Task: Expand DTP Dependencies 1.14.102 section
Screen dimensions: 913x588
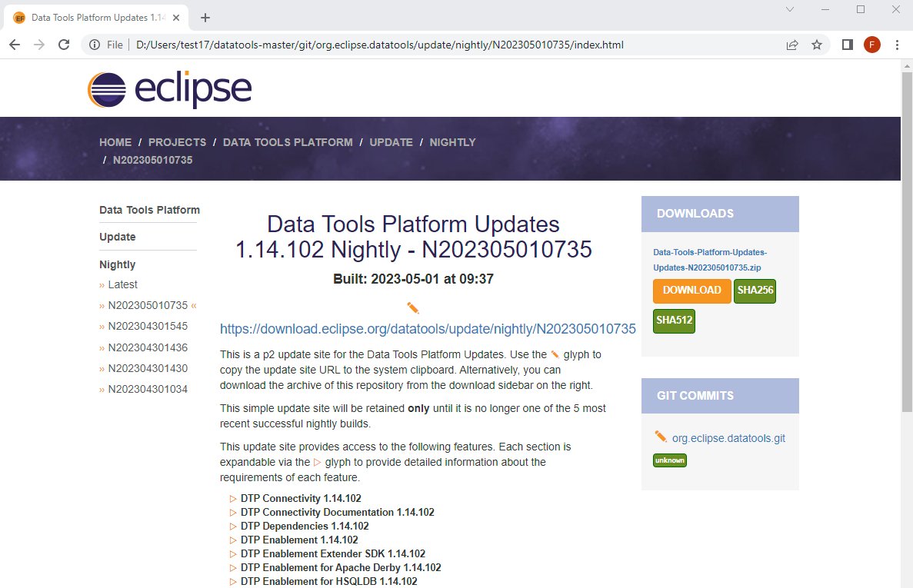Action: 233,527
